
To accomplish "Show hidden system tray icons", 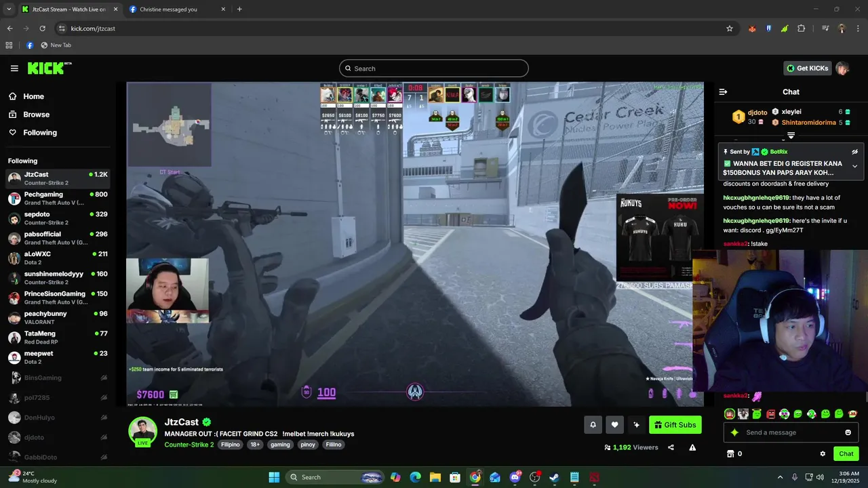I will pyautogui.click(x=780, y=477).
